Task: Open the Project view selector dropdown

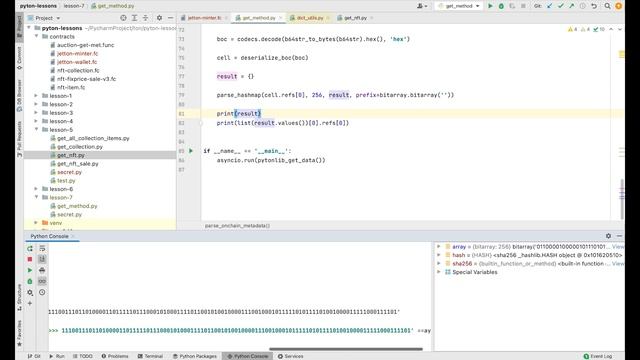Action: pos(44,18)
